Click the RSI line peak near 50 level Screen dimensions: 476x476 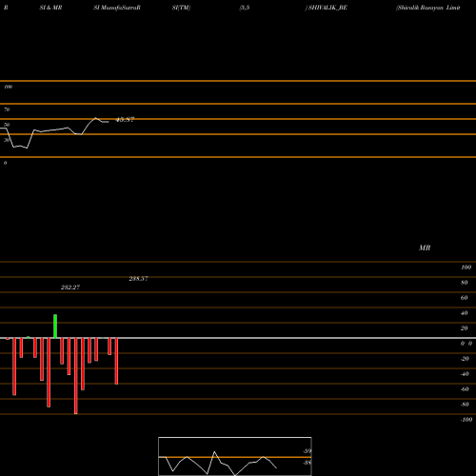click(x=96, y=118)
